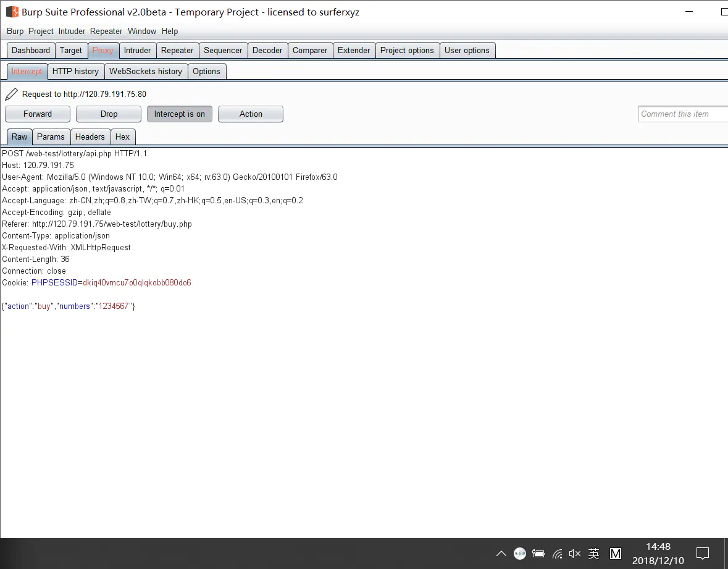Screen dimensions: 728x569
Task: Switch to the Params view tab
Action: pos(51,137)
